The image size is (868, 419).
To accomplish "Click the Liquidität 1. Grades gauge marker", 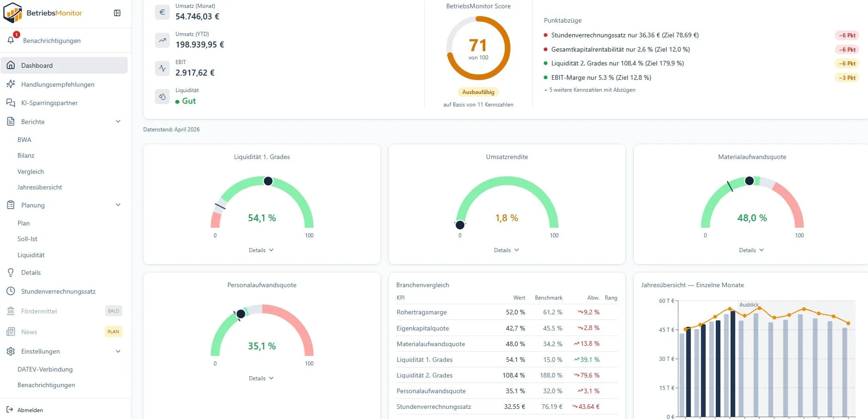I will tap(268, 181).
